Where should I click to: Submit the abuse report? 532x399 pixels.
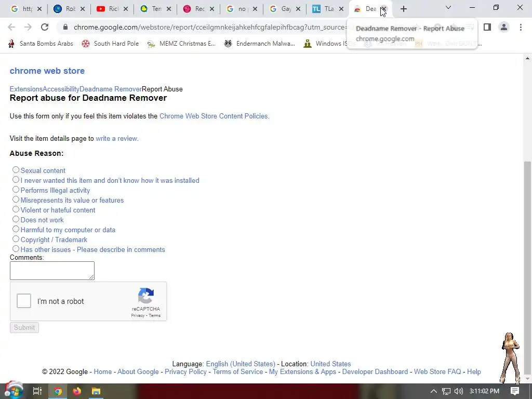24,327
